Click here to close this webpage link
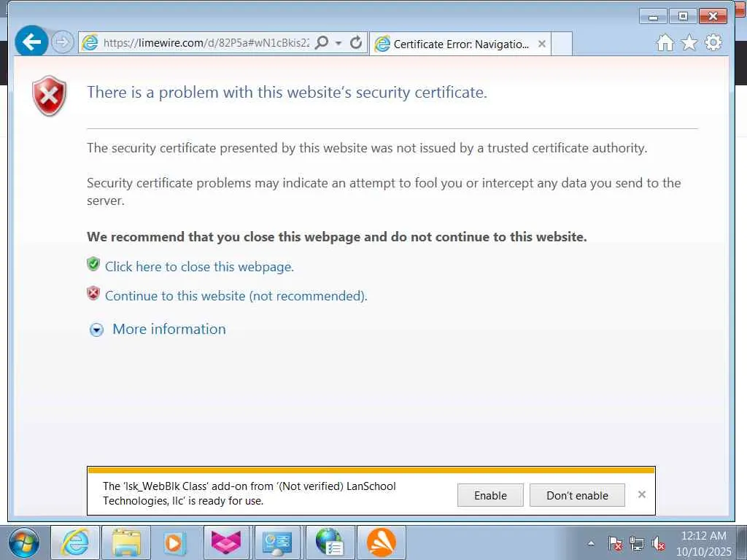The height and width of the screenshot is (560, 747). [x=199, y=267]
